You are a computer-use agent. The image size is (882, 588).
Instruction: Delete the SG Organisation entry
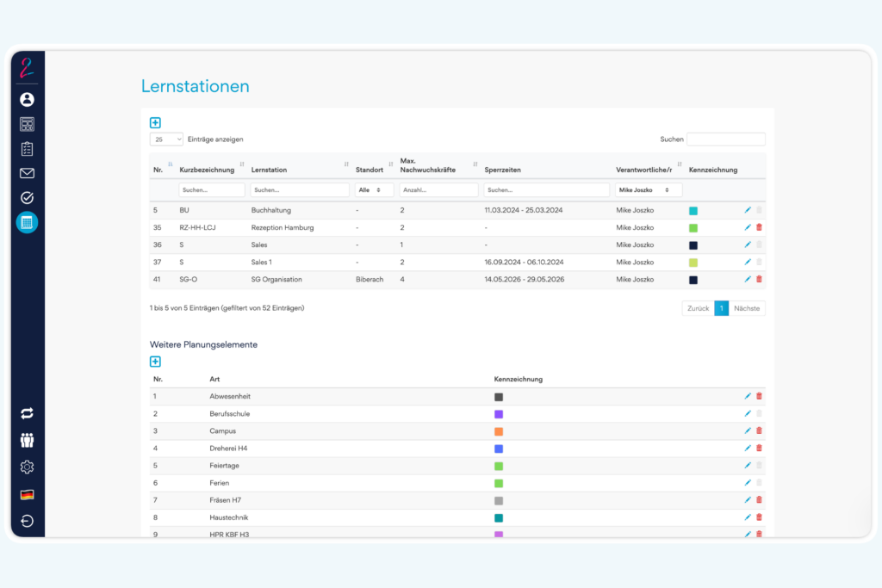coord(759,279)
